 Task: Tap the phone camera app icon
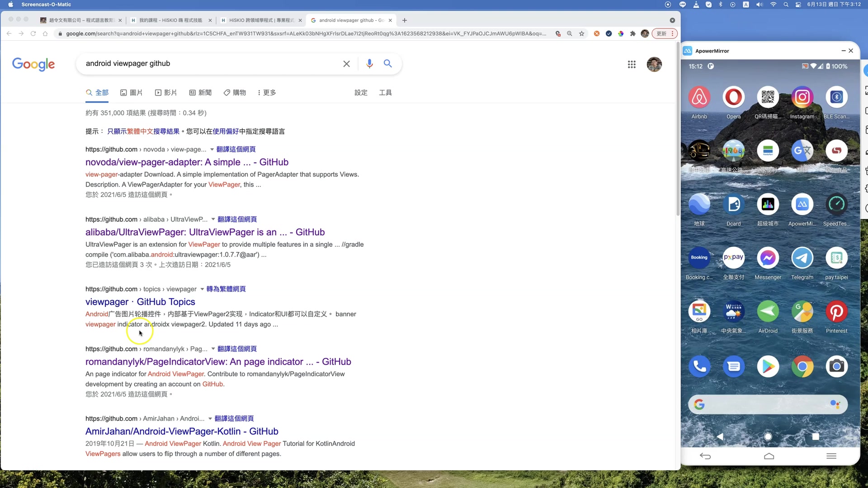(x=836, y=366)
